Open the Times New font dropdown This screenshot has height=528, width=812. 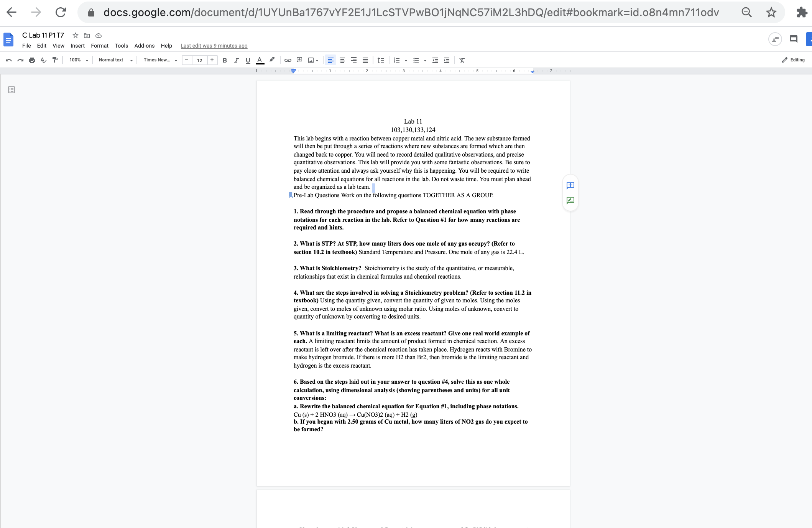pyautogui.click(x=160, y=60)
